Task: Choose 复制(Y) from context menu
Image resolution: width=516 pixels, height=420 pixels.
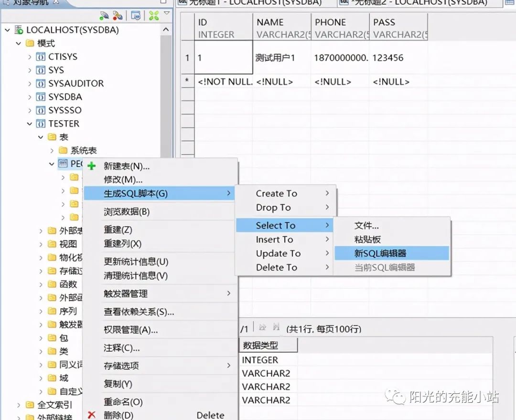Action: click(x=161, y=384)
